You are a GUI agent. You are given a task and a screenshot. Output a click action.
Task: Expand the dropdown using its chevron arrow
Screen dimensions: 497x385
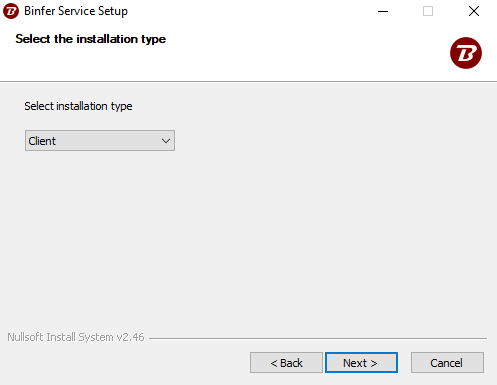tap(166, 141)
